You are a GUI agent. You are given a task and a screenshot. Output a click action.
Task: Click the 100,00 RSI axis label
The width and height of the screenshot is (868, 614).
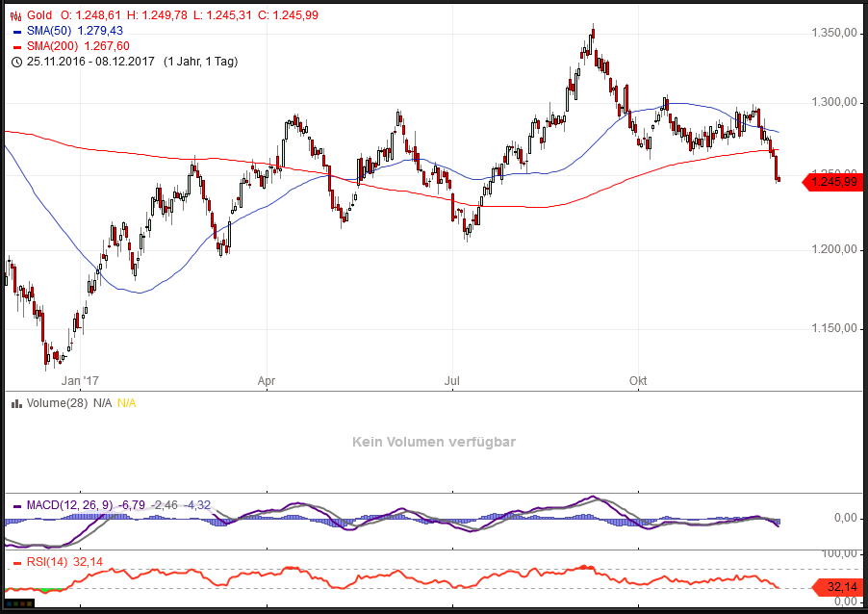coord(840,554)
